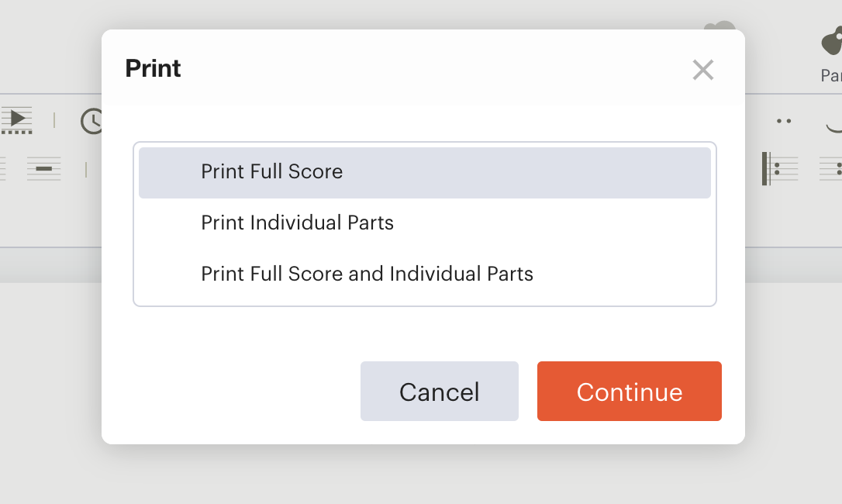Click the partly visible staff icon at far left
842x504 pixels.
[2, 169]
